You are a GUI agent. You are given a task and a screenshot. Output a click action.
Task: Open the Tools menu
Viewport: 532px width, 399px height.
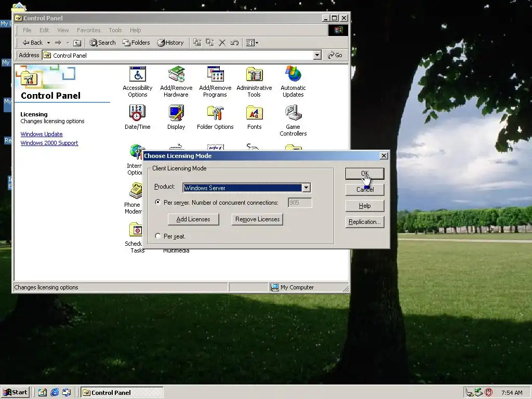point(115,30)
